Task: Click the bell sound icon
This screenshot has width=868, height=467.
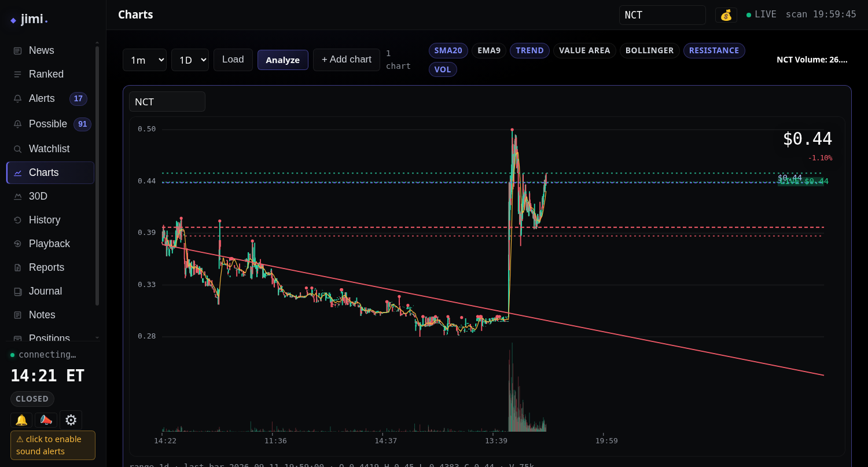Action: [21, 420]
